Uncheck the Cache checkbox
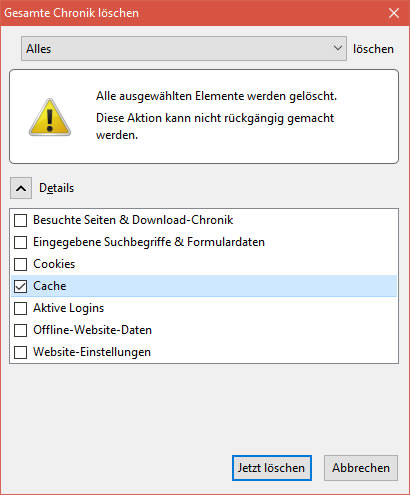410x495 pixels. tap(21, 286)
